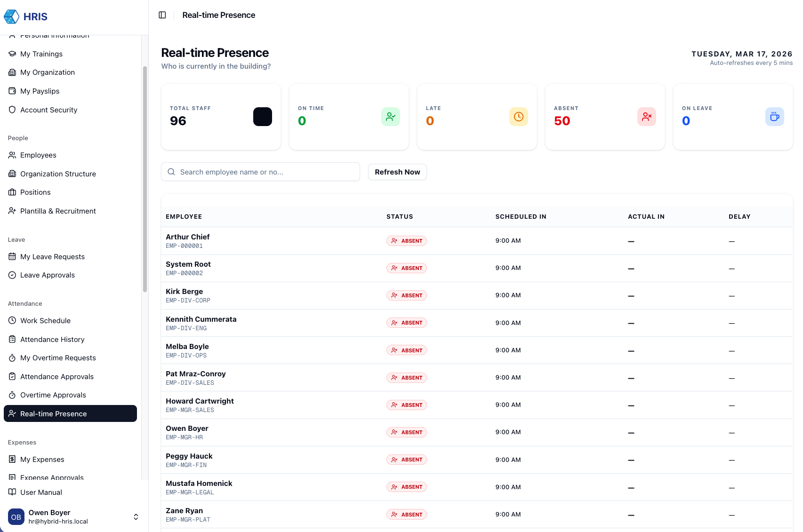This screenshot has width=803, height=532.
Task: Expand the Owen Boyer account menu
Action: tap(136, 517)
